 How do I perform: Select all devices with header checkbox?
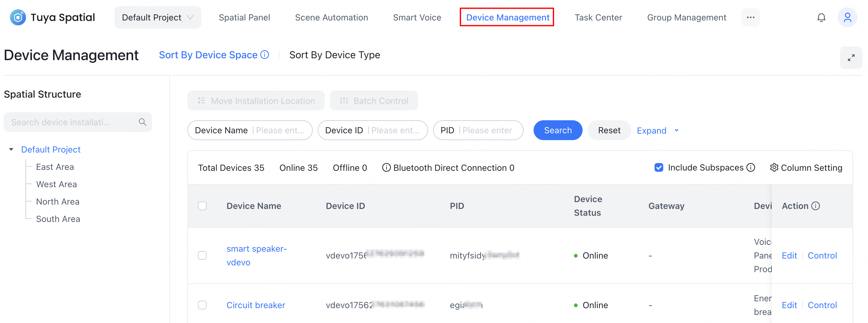pyautogui.click(x=202, y=206)
